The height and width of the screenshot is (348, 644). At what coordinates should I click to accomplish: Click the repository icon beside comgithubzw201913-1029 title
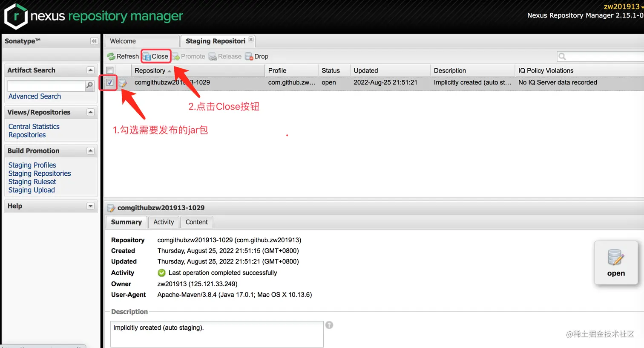pyautogui.click(x=111, y=208)
